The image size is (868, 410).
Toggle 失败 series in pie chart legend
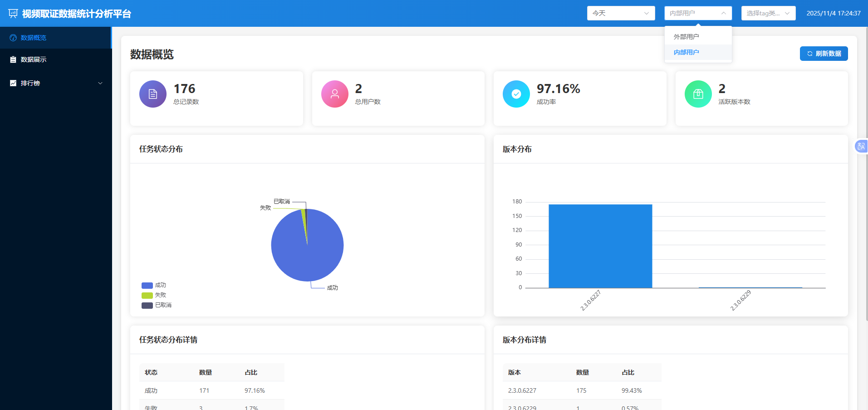coord(154,295)
